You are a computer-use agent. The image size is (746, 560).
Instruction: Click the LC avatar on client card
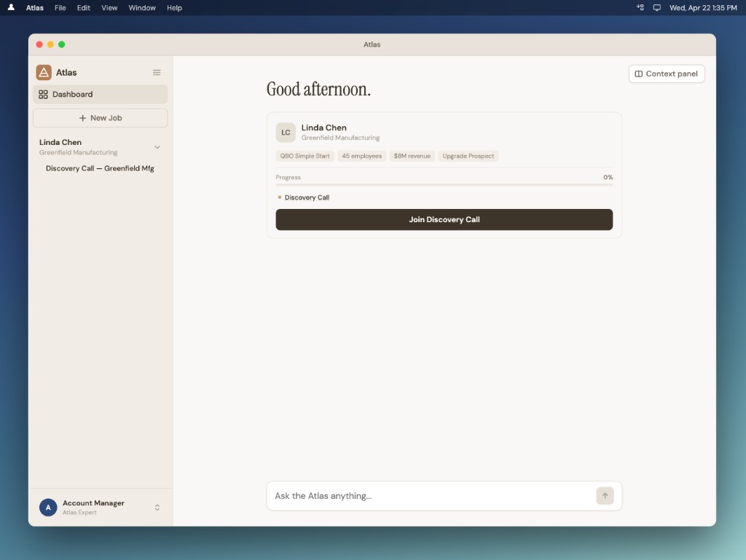tap(286, 133)
